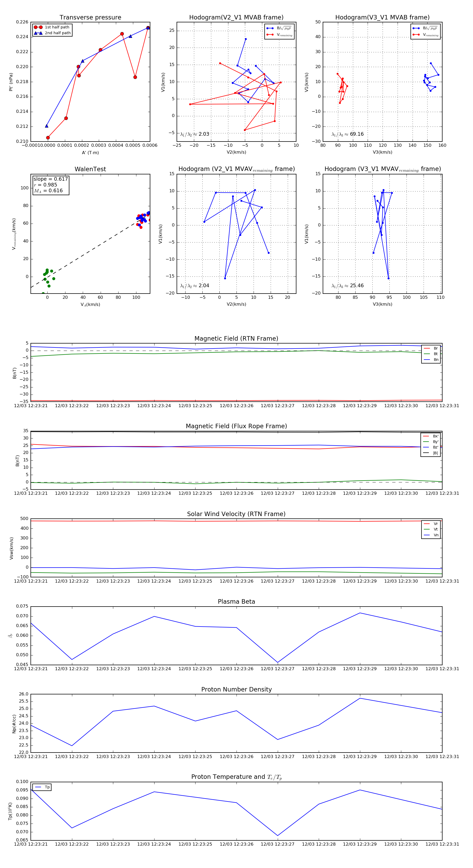The image size is (473, 868).
Task: Click the 0.075 tick on Plasma Beta axis
Action: point(22,606)
